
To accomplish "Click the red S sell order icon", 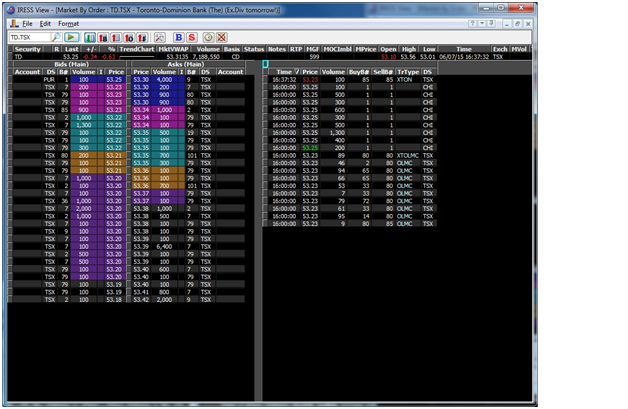I will pos(192,37).
